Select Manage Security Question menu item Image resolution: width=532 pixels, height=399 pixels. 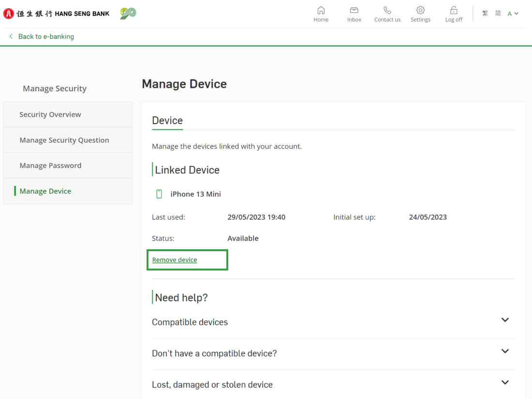coord(64,140)
